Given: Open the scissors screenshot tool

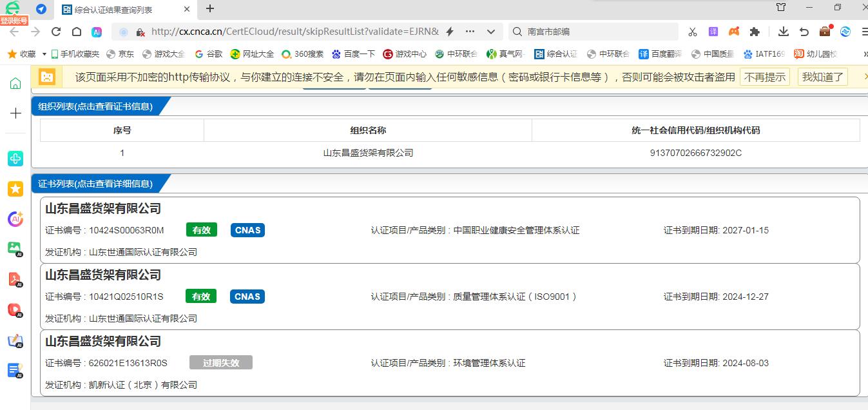Looking at the screenshot, I should tap(693, 32).
